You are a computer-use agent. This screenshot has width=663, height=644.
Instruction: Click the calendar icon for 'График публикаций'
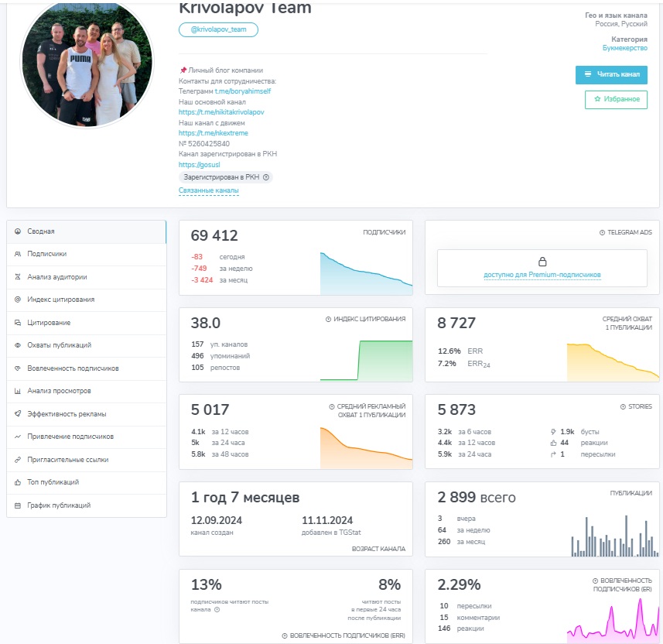pos(18,505)
